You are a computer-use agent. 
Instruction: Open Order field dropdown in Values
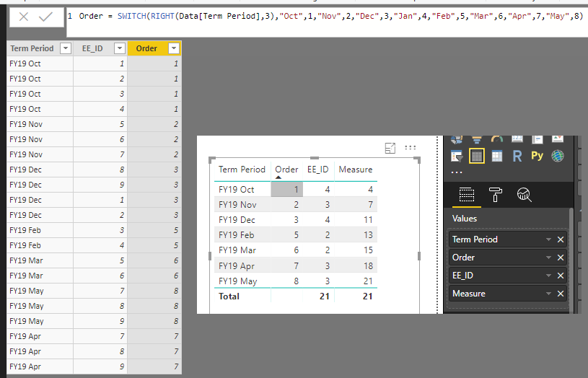click(548, 258)
